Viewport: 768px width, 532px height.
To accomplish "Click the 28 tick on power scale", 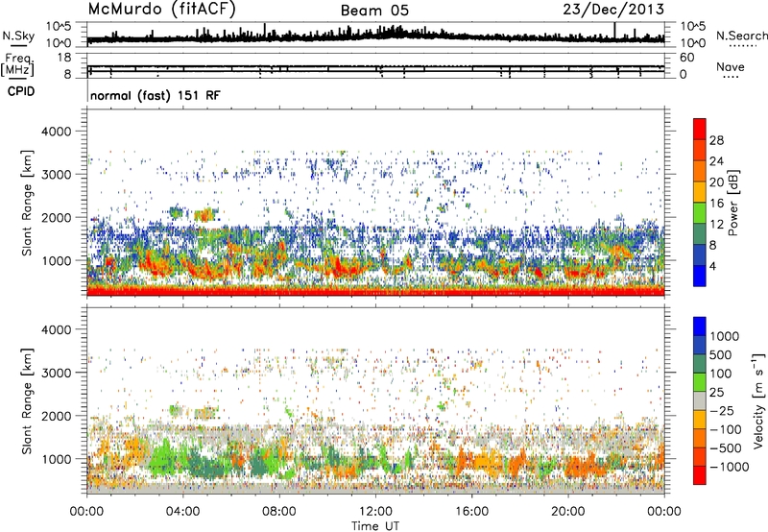I will (716, 140).
